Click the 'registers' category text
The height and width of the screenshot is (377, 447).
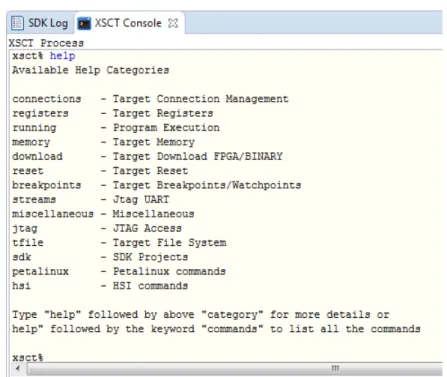tap(40, 113)
